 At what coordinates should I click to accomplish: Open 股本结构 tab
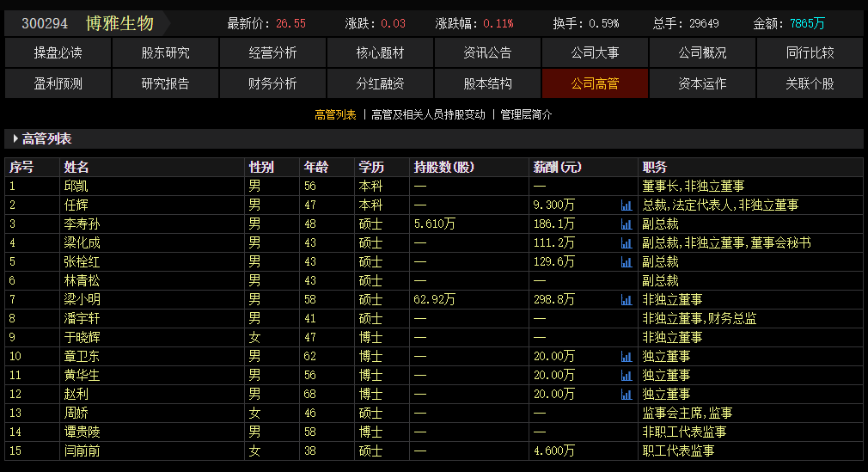(487, 83)
